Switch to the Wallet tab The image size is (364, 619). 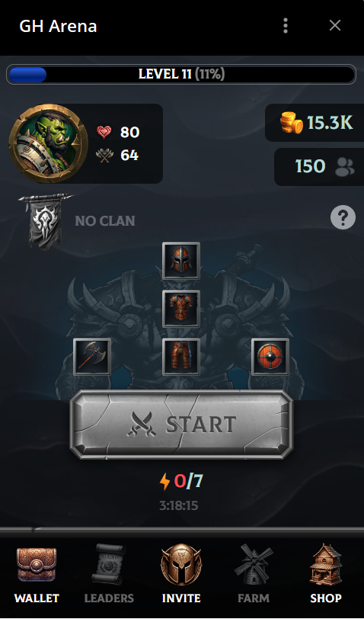tap(37, 573)
